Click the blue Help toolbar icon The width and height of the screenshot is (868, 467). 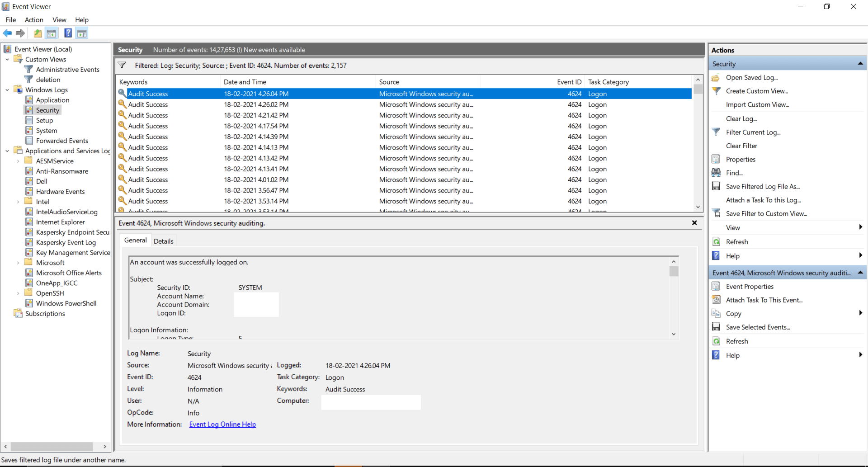pyautogui.click(x=68, y=33)
